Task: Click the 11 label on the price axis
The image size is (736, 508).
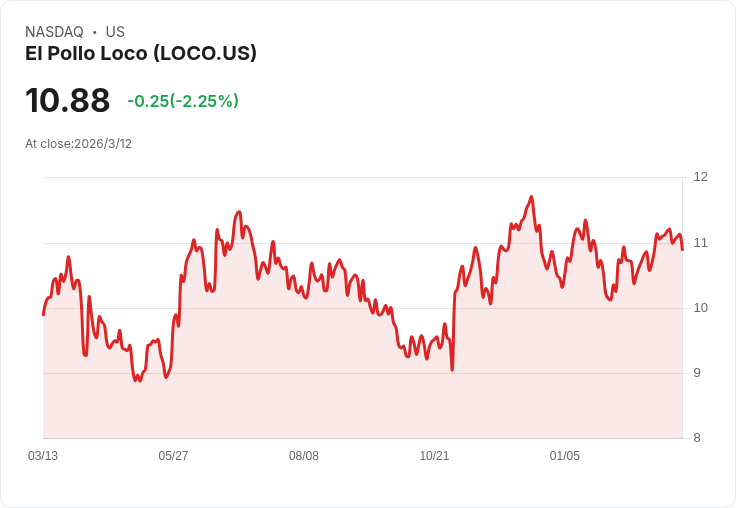Action: (x=700, y=243)
